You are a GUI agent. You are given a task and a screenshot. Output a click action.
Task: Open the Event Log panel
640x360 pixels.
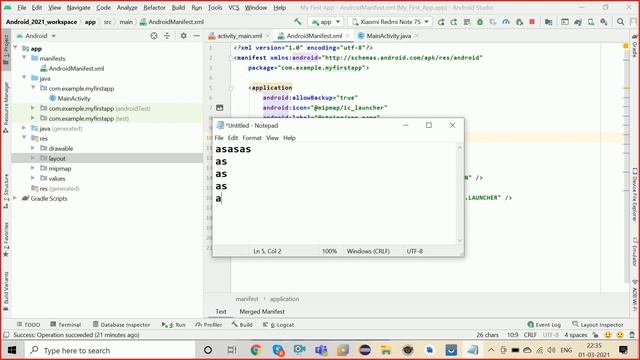click(544, 324)
